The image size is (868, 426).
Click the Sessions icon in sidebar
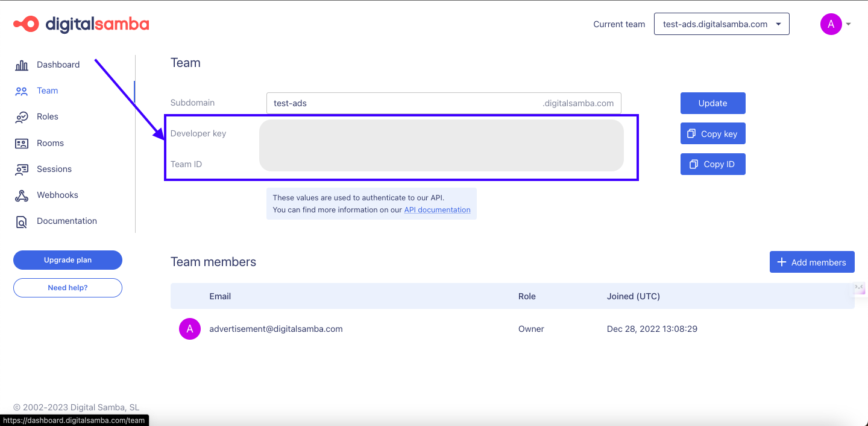22,170
